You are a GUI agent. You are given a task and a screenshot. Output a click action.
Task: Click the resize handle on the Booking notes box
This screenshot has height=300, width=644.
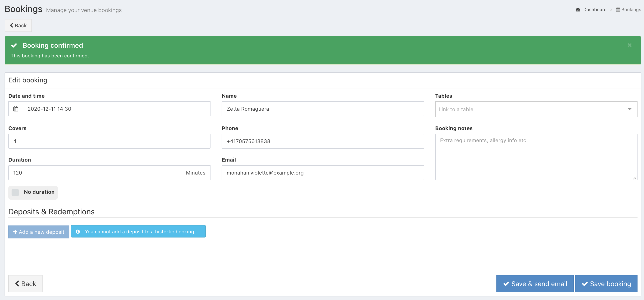click(x=635, y=177)
